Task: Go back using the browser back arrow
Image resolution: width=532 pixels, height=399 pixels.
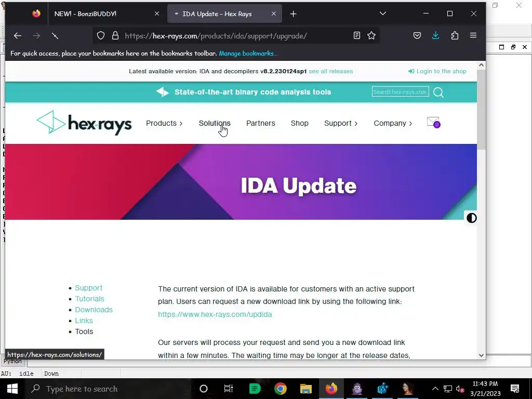Action: pos(18,36)
